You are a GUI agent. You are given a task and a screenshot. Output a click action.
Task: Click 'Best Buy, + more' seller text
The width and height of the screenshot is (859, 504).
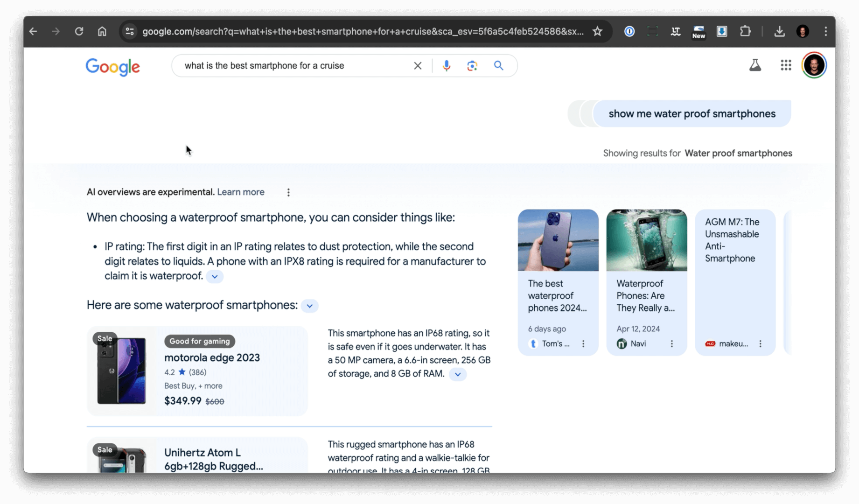pos(193,386)
